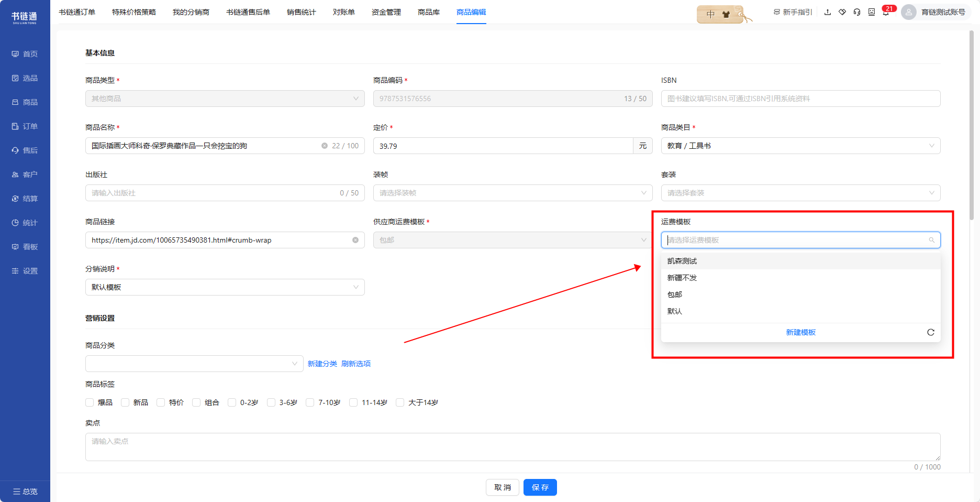
Task: Check the 大于14岁 tag checkbox
Action: [400, 402]
